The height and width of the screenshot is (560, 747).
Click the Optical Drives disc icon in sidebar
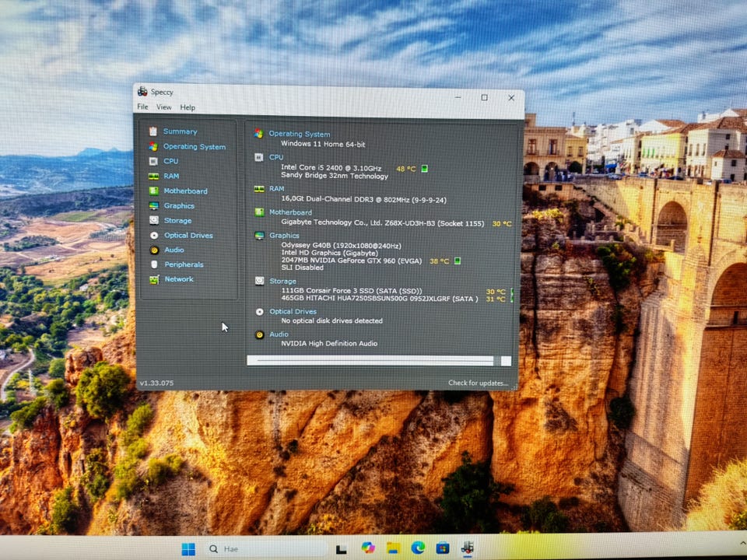[154, 235]
